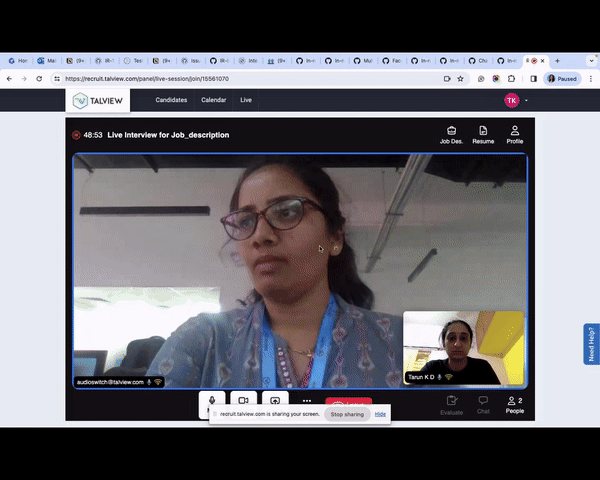Click the 48:53 timer

pos(93,135)
